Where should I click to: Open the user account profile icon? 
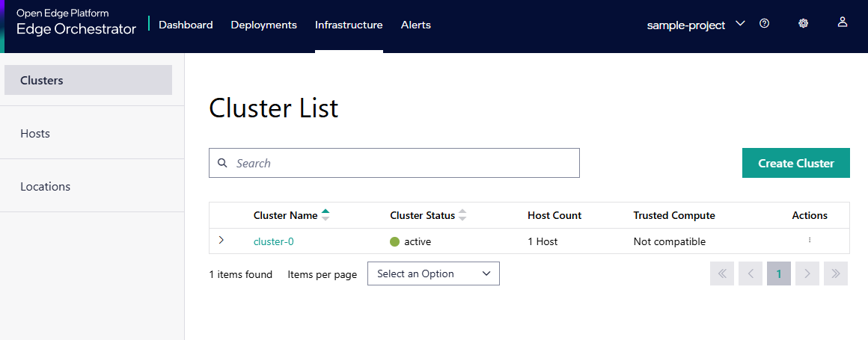tap(842, 22)
